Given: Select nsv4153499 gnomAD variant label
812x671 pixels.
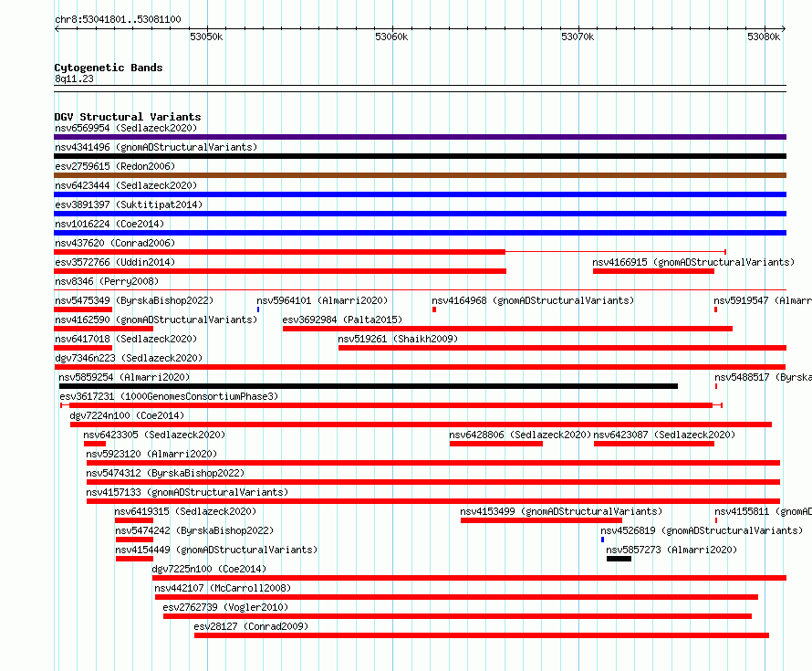Looking at the screenshot, I should pos(561,511).
